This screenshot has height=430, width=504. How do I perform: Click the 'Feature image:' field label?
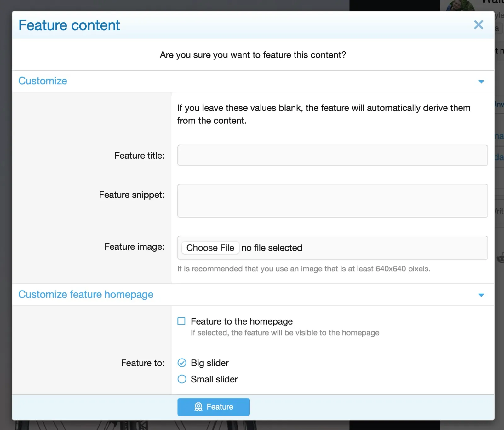[134, 246]
